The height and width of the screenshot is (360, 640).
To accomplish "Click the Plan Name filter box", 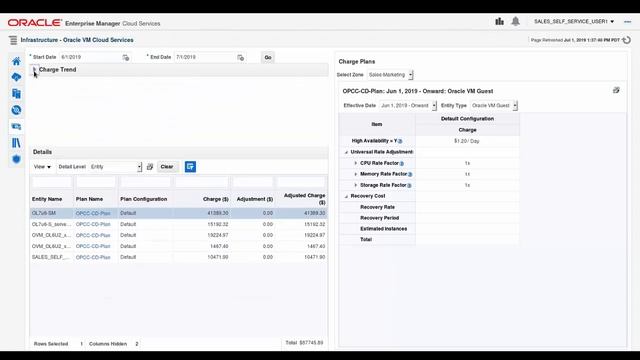I will [96, 182].
